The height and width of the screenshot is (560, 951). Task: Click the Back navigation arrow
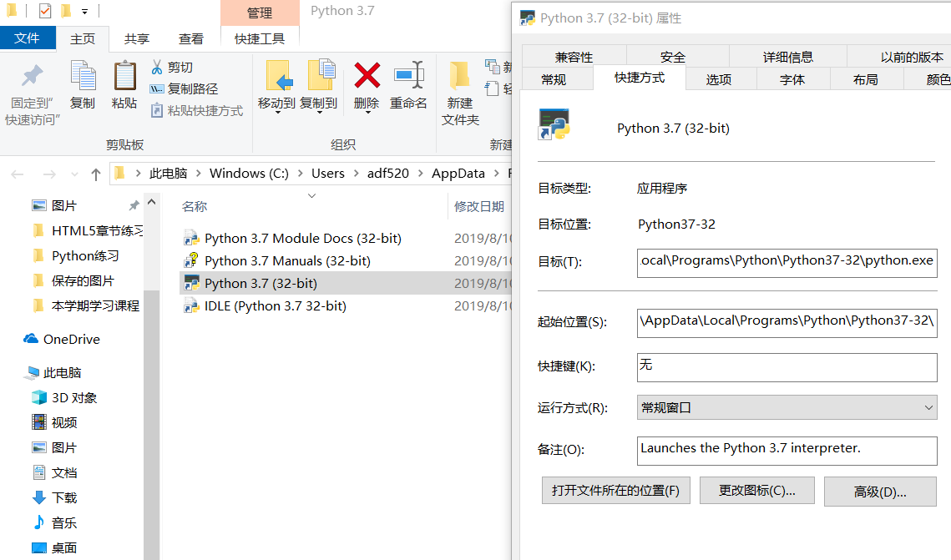[18, 174]
